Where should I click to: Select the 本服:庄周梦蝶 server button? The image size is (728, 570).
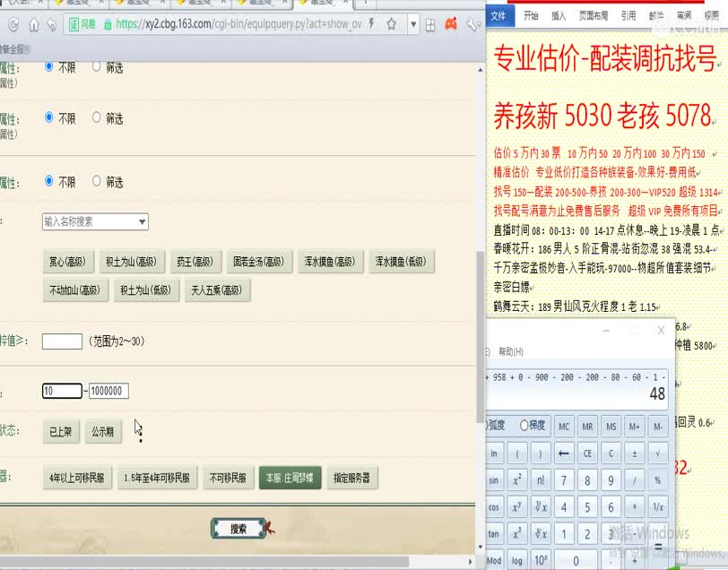click(290, 478)
